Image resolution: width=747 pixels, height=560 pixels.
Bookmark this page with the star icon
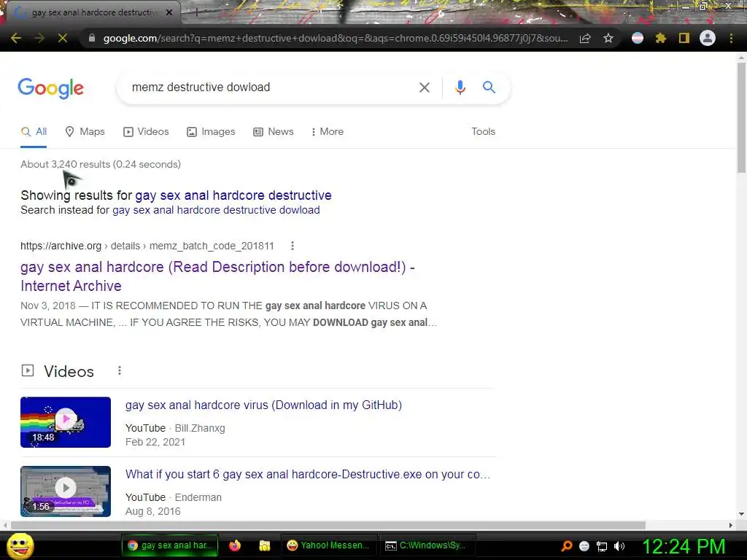[x=608, y=38]
